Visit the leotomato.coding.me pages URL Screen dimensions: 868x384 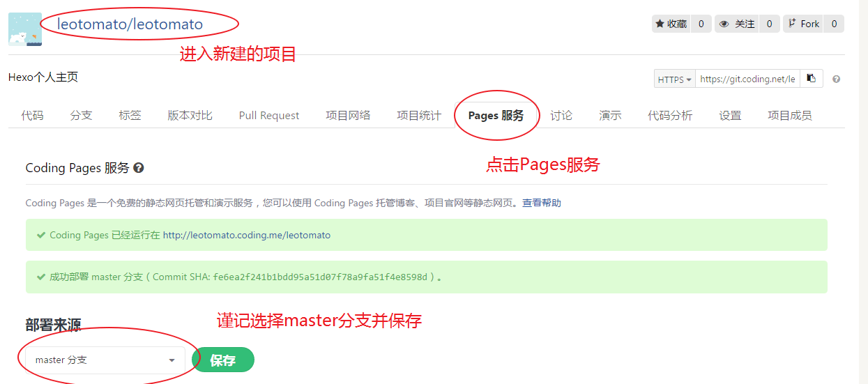246,235
